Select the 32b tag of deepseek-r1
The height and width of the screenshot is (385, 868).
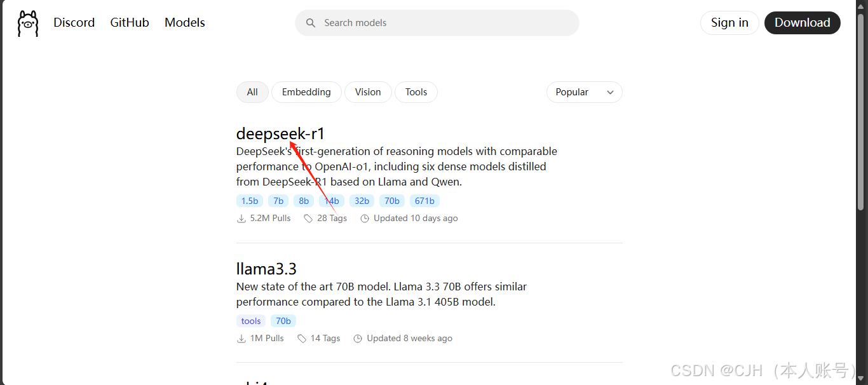pos(362,201)
